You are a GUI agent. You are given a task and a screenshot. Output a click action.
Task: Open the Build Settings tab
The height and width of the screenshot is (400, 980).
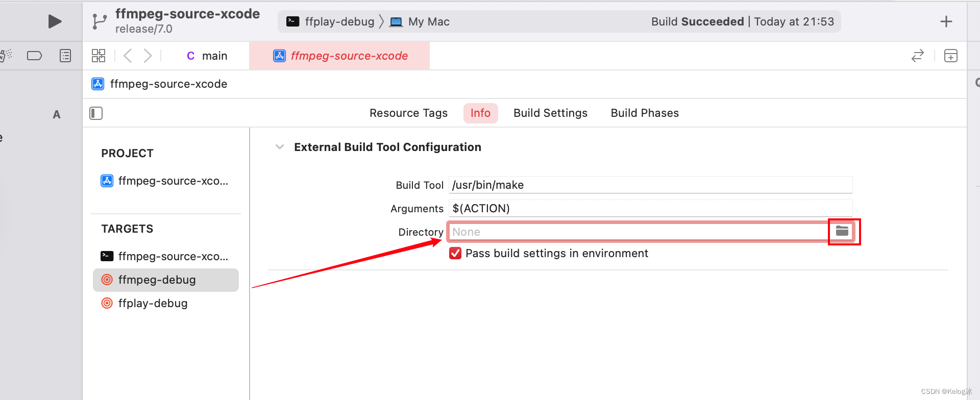click(550, 113)
